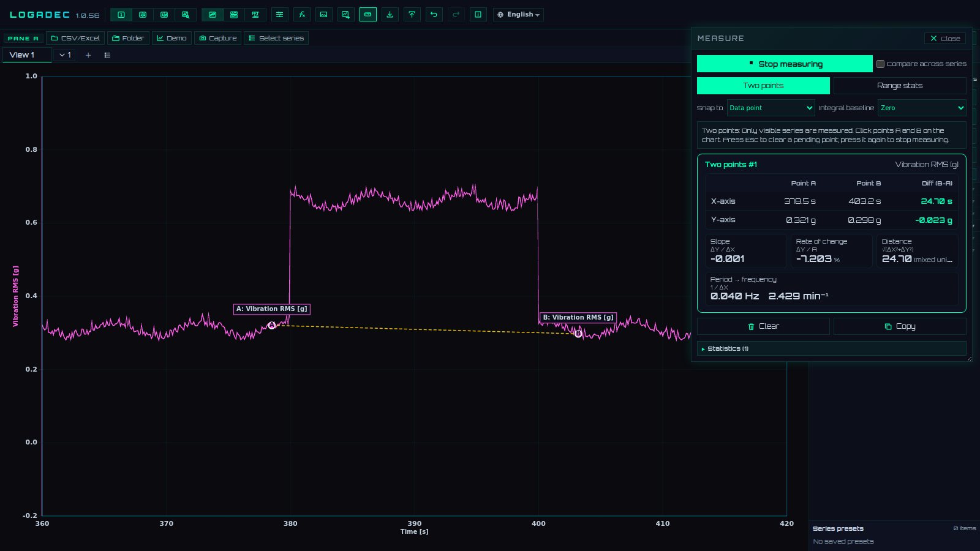Switch to the Two points tab

(763, 86)
